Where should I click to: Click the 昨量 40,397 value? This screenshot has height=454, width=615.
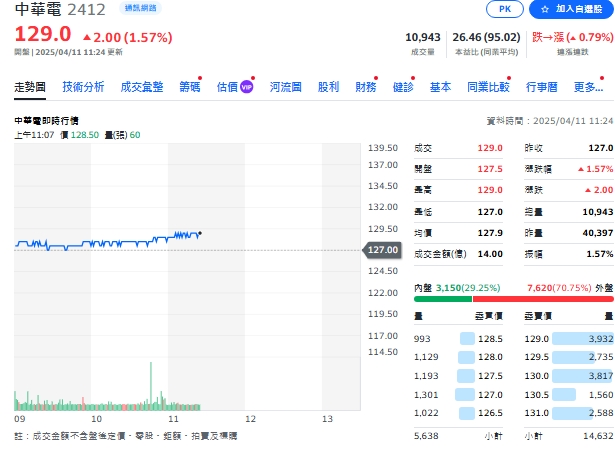[x=598, y=233]
